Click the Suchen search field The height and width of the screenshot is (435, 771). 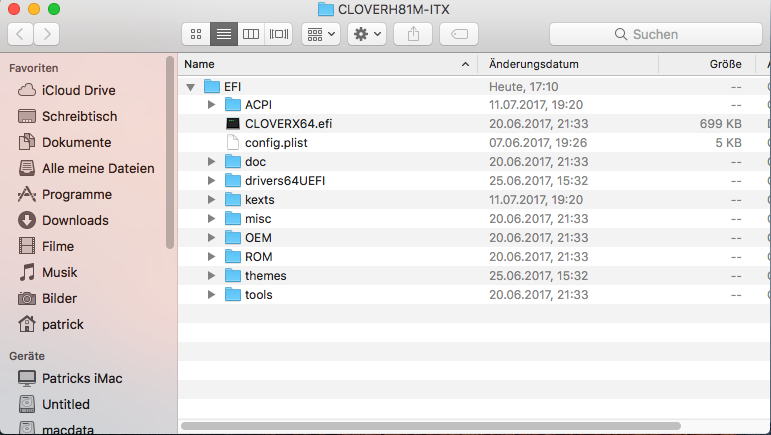point(656,34)
